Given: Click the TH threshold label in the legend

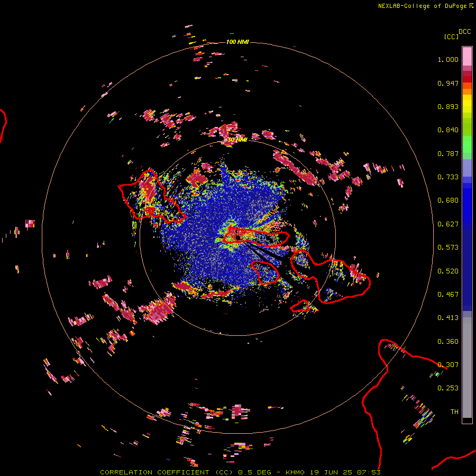Looking at the screenshot, I should pos(454,412).
